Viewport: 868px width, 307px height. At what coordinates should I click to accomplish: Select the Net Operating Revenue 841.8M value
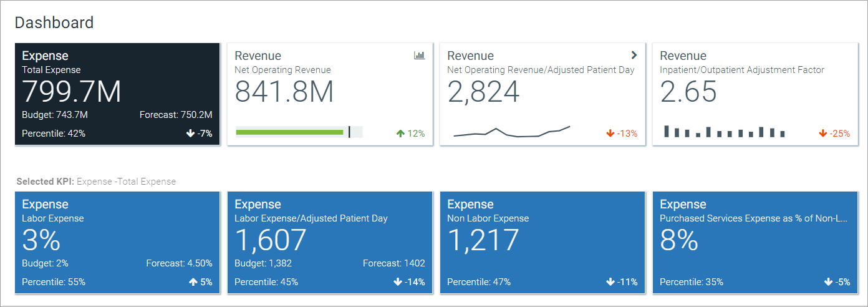tap(284, 92)
